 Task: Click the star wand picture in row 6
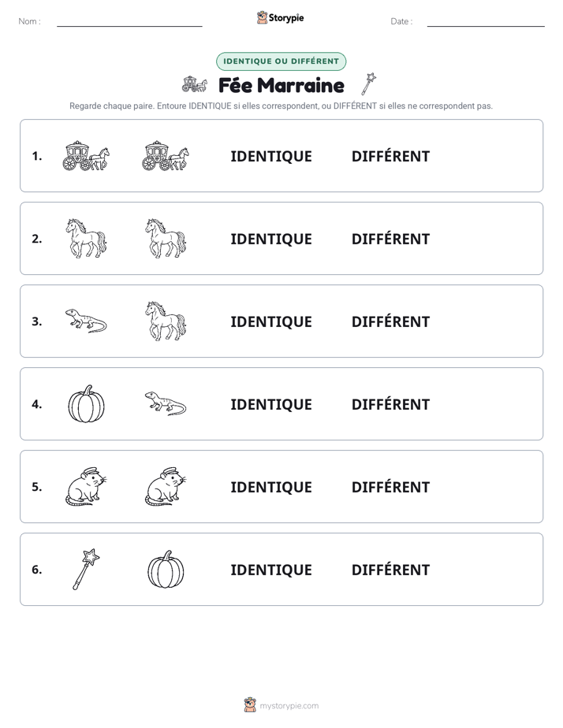point(86,569)
